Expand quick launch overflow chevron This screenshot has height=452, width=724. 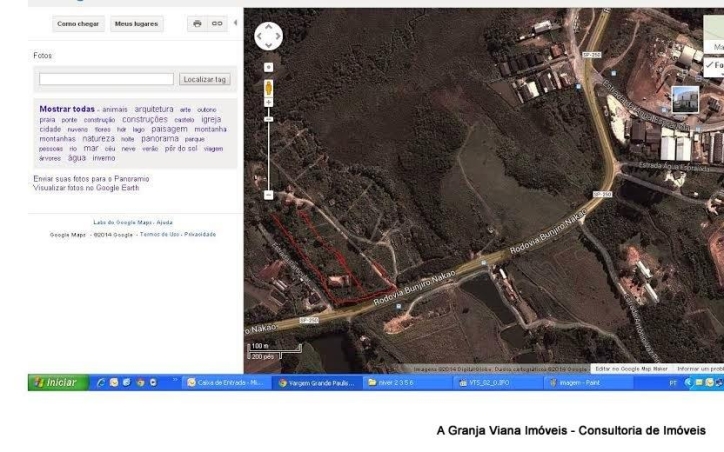175,380
